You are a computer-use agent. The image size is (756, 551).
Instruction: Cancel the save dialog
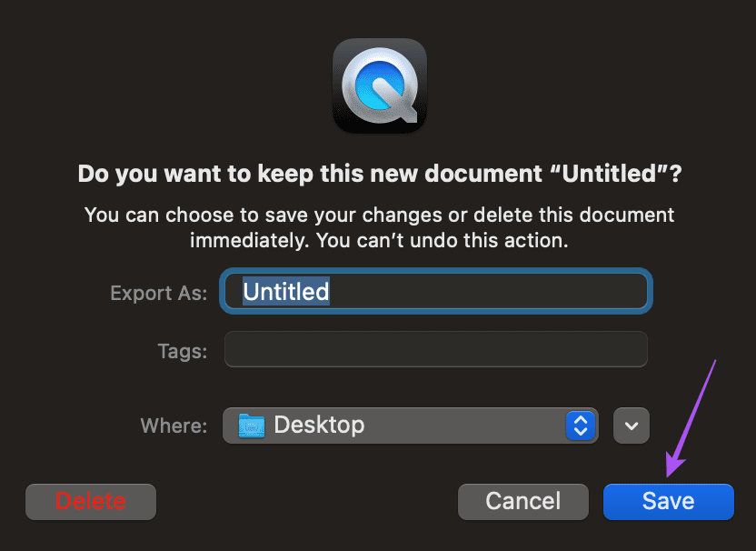tap(523, 501)
